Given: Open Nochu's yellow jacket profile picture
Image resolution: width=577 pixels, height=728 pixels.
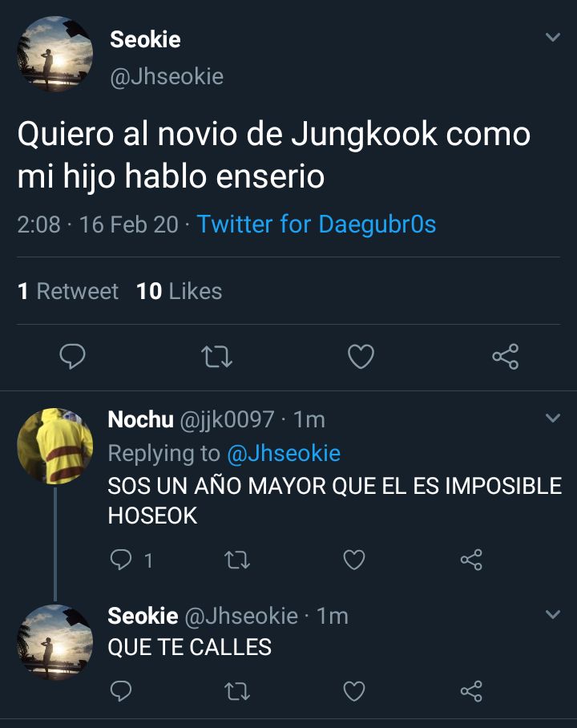Looking at the screenshot, I should tap(54, 446).
